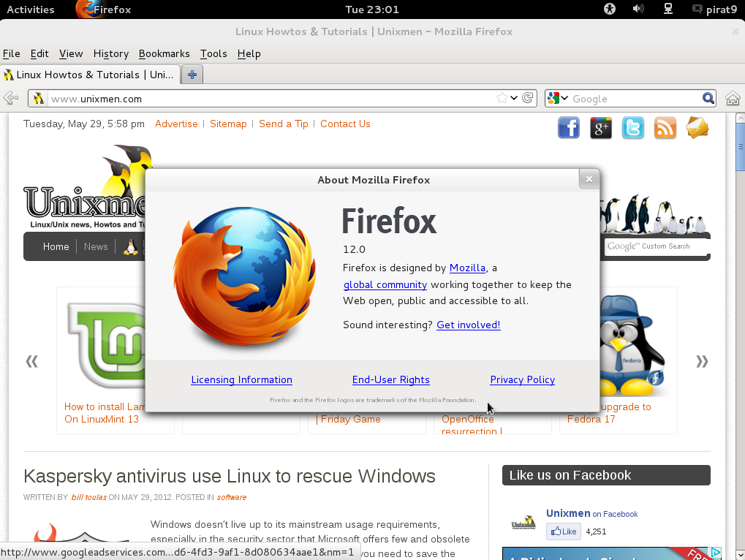
Task: Open the Unixmen Facebook page link
Action: click(568, 513)
